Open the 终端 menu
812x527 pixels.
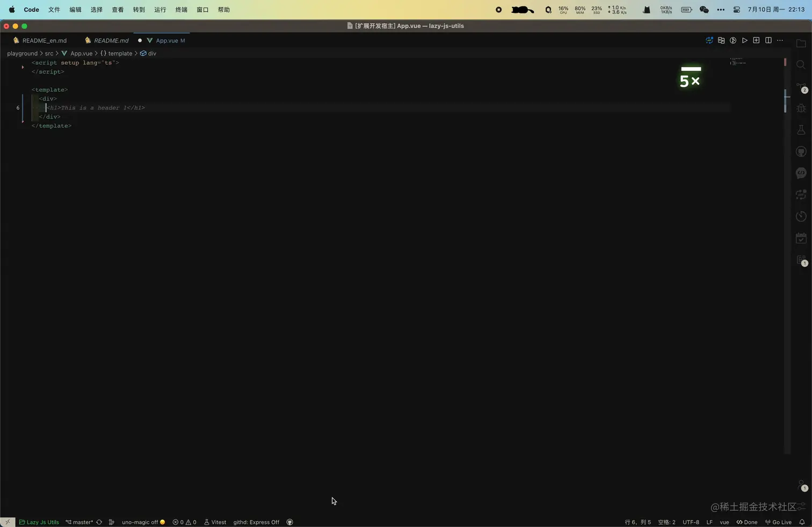coord(180,9)
